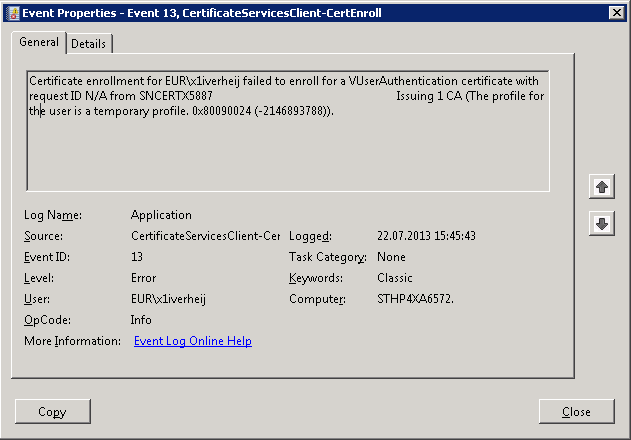Click the OpCode value Info
The height and width of the screenshot is (440, 631).
tap(141, 320)
